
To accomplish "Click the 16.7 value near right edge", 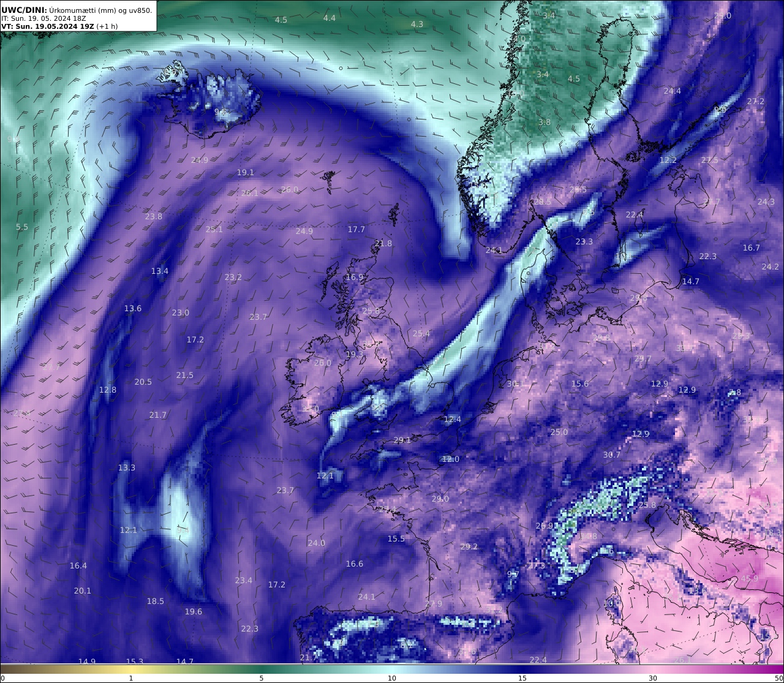I will click(752, 248).
